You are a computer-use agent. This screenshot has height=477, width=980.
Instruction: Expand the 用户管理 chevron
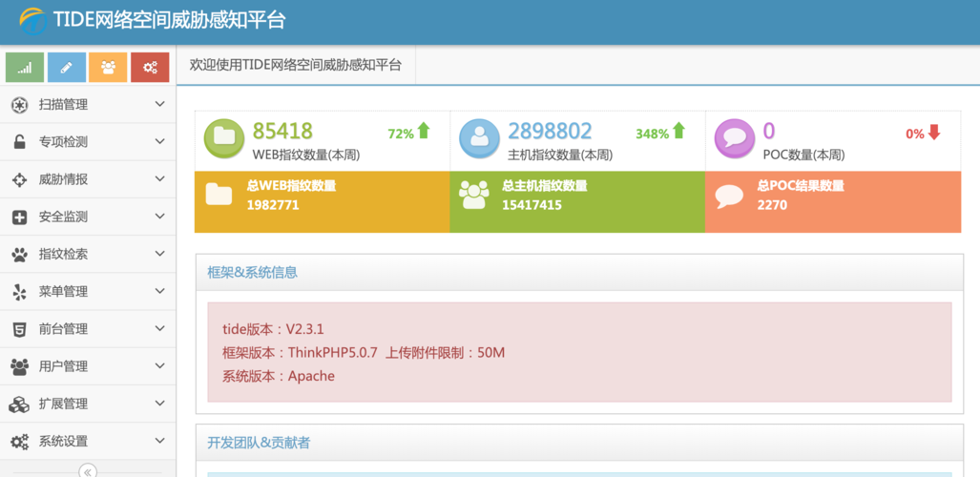[160, 365]
